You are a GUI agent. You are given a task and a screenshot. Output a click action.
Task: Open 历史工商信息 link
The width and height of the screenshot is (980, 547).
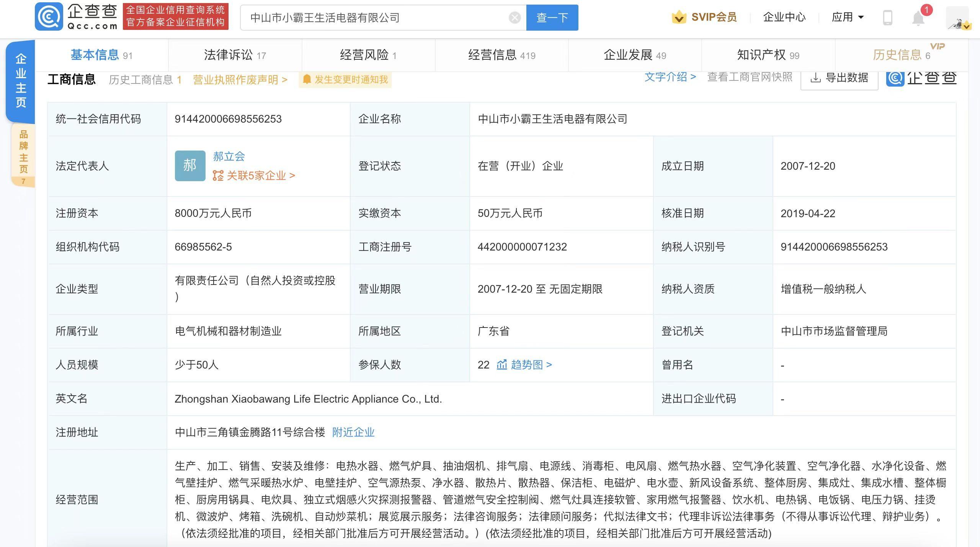click(x=145, y=80)
